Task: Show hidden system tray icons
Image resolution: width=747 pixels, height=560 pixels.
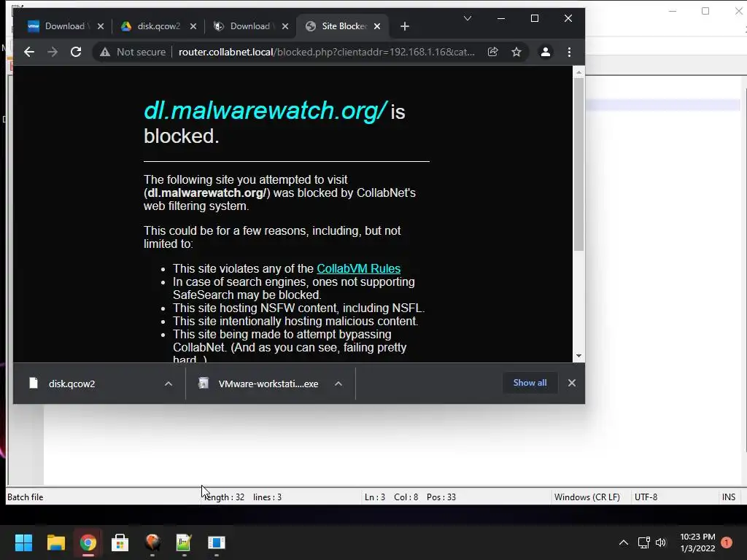Action: [x=624, y=542]
